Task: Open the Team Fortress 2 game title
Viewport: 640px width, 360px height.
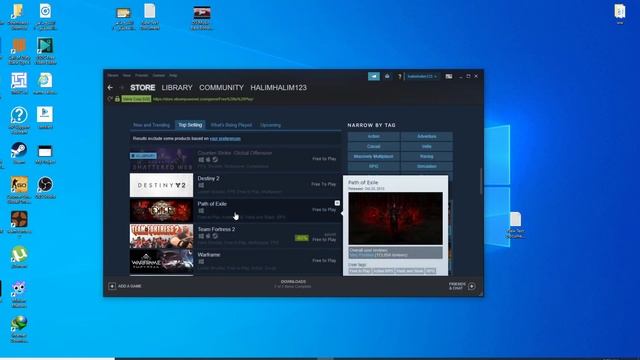Action: 216,229
